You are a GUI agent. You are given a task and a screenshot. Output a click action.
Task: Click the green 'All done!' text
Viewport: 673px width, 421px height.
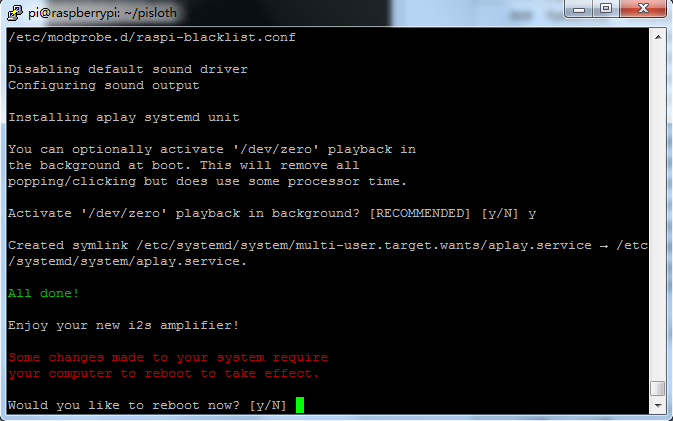[x=43, y=294]
